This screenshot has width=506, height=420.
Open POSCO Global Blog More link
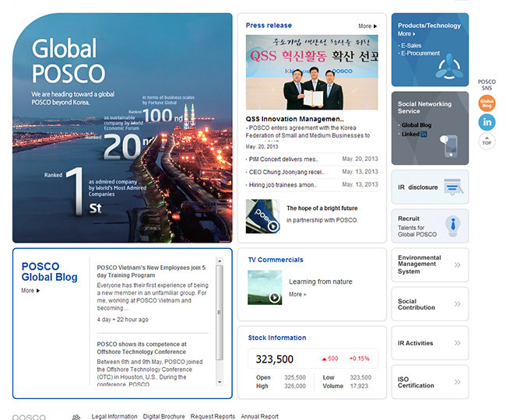click(x=30, y=290)
